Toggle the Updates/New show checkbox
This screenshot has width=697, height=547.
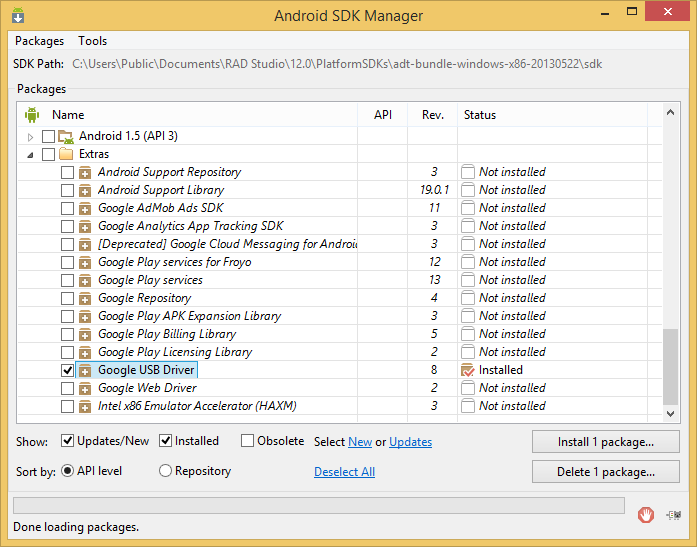tap(67, 441)
